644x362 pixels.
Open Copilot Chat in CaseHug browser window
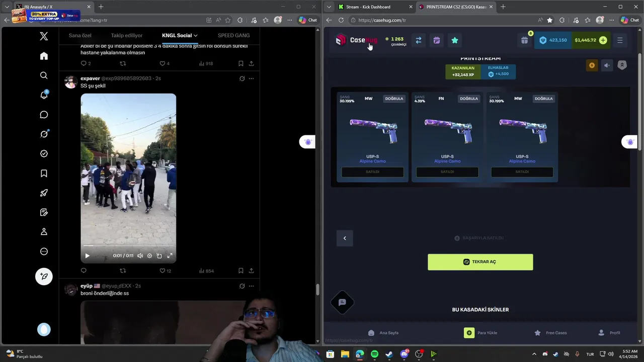pos(630,20)
